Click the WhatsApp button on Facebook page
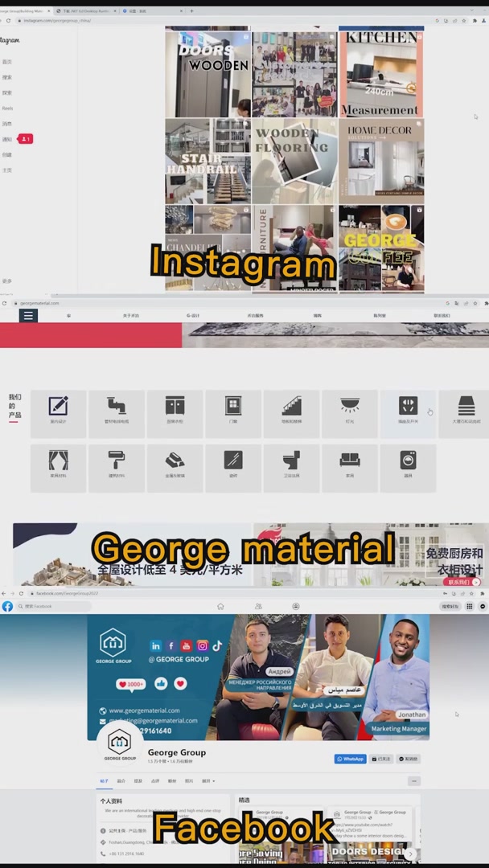Screen dimensions: 489x868 (351, 759)
